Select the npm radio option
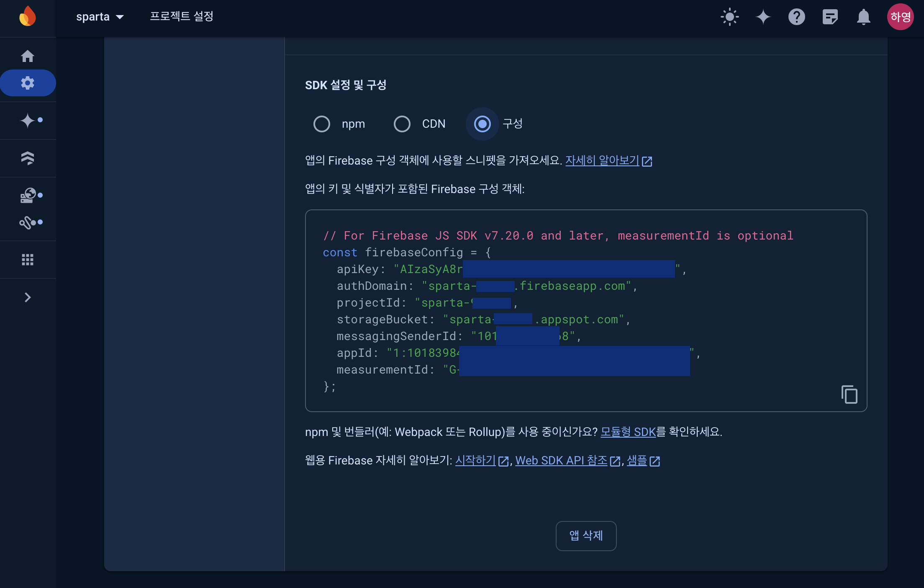This screenshot has width=924, height=588. point(322,124)
